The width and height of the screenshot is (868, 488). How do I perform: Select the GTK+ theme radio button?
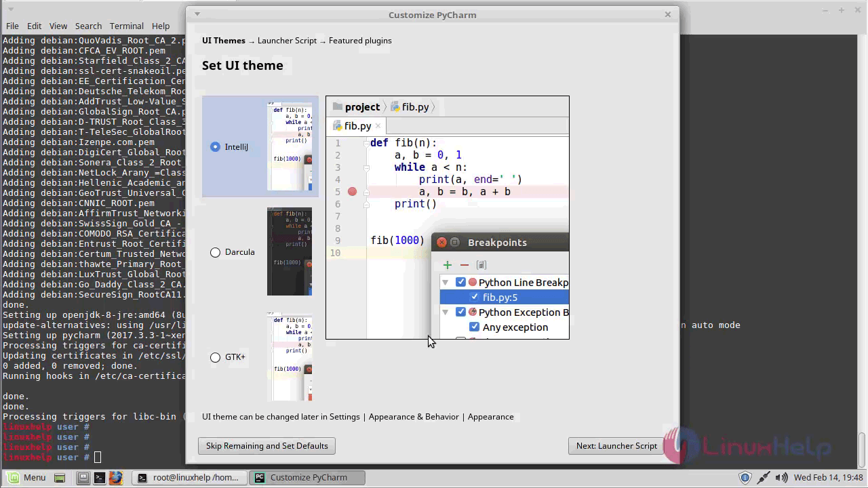click(215, 357)
